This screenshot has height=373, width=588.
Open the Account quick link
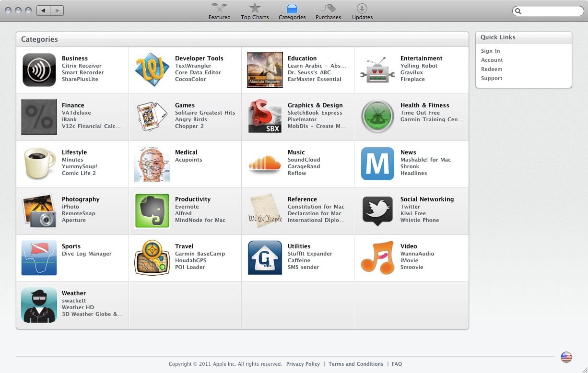point(492,60)
